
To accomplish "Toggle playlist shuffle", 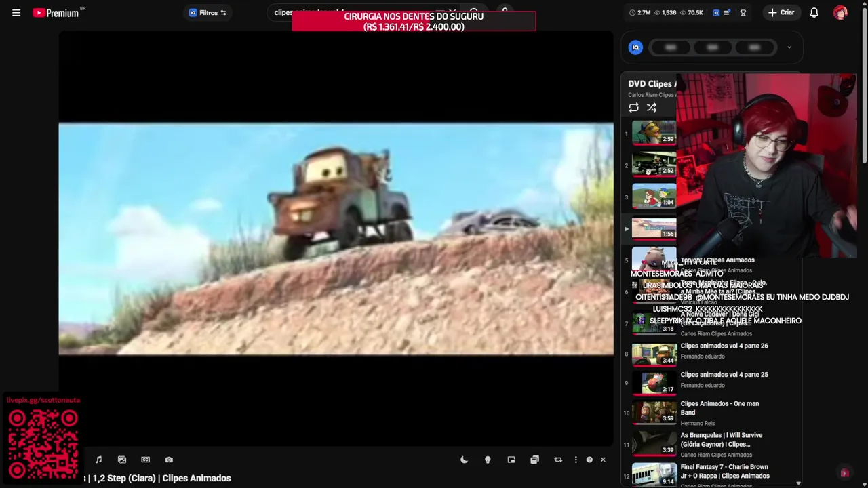I will coord(652,108).
